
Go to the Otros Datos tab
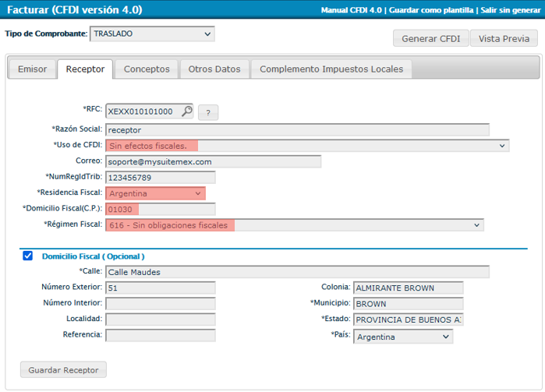click(x=214, y=69)
